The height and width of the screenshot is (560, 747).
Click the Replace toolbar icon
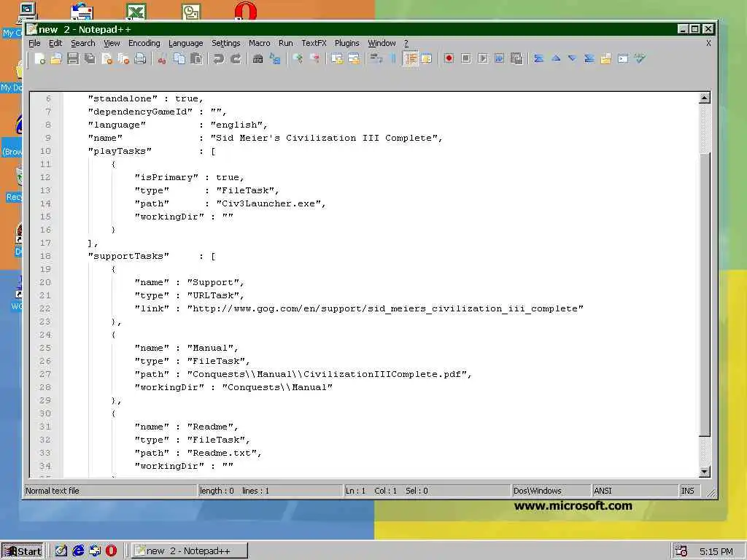coord(275,58)
